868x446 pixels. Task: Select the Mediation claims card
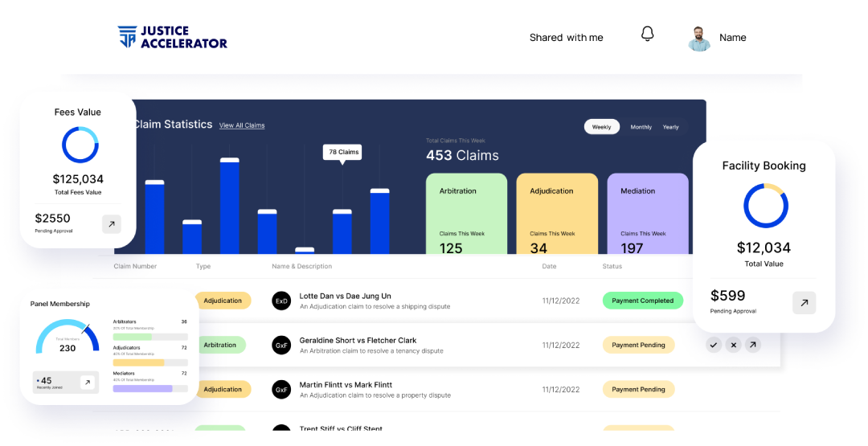click(x=647, y=214)
